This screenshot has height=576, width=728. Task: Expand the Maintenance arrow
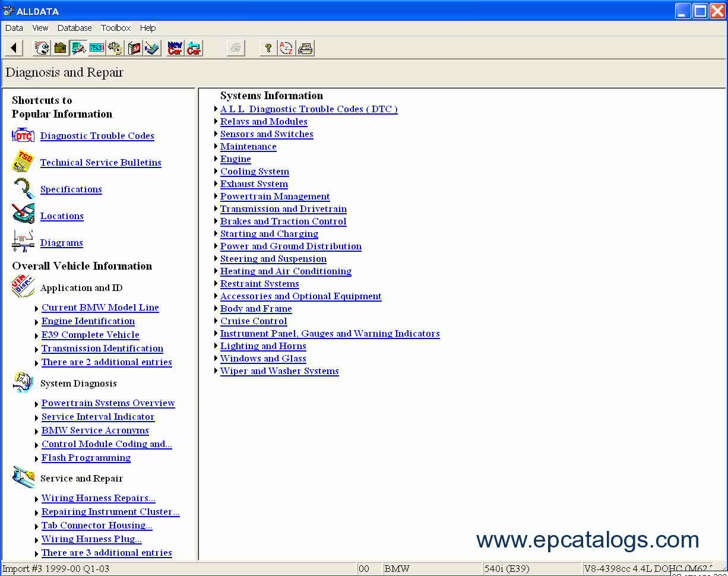[x=216, y=147]
